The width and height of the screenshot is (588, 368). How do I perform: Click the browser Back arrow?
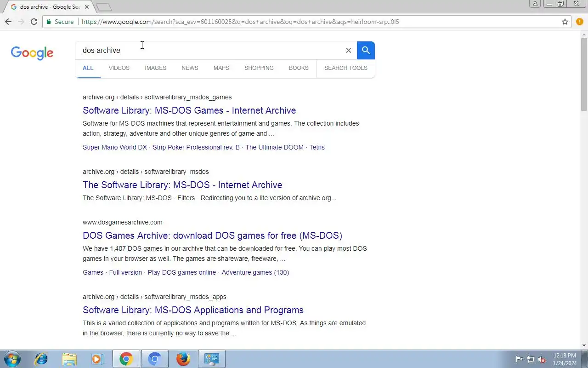8,22
